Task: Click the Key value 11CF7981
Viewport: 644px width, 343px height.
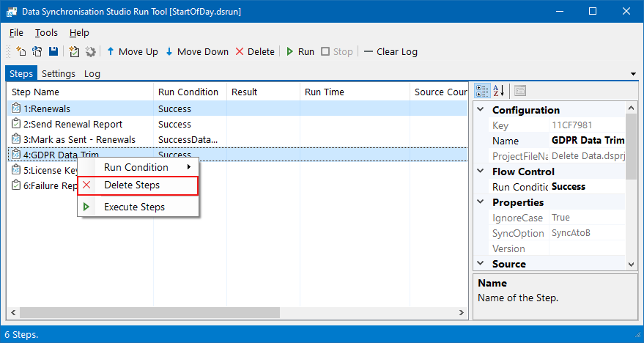Action: (x=588, y=125)
